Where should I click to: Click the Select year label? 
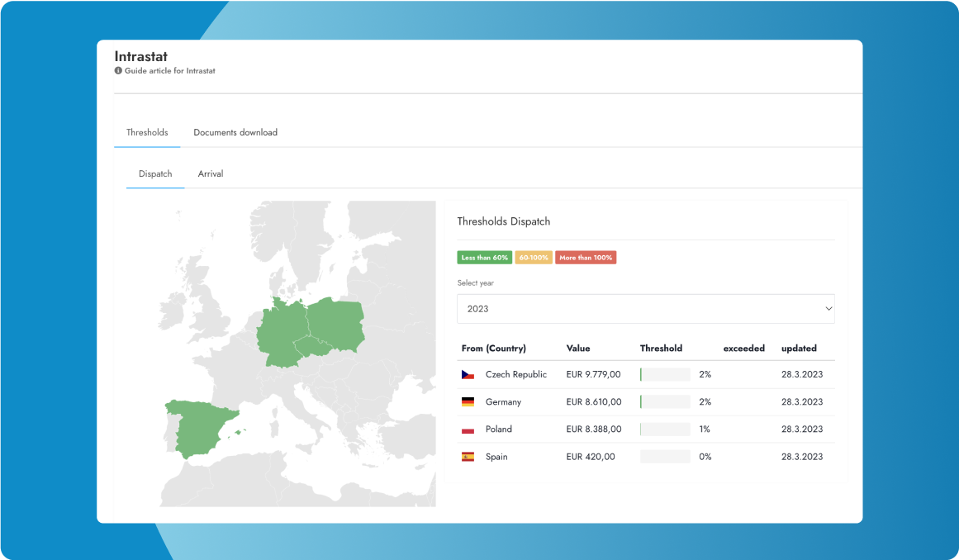pyautogui.click(x=475, y=283)
